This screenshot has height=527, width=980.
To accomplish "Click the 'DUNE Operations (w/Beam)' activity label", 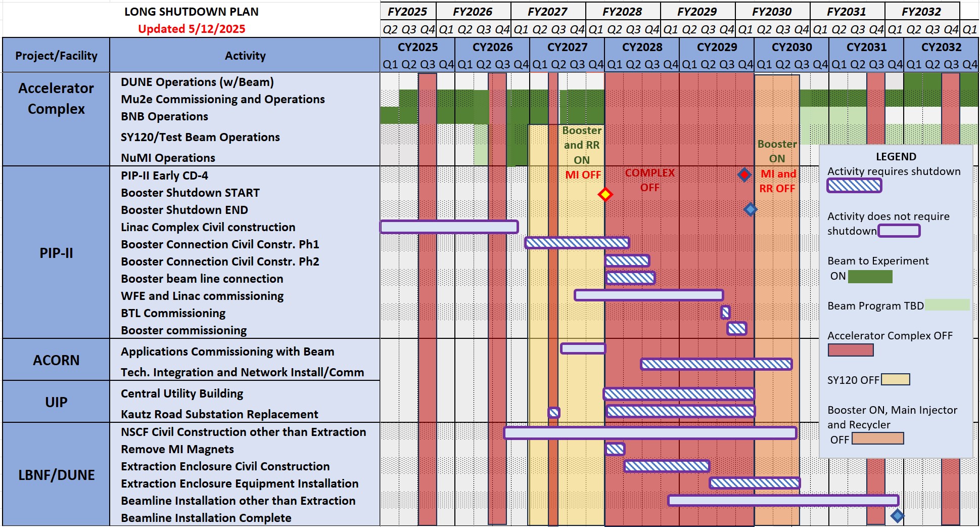I will click(197, 82).
